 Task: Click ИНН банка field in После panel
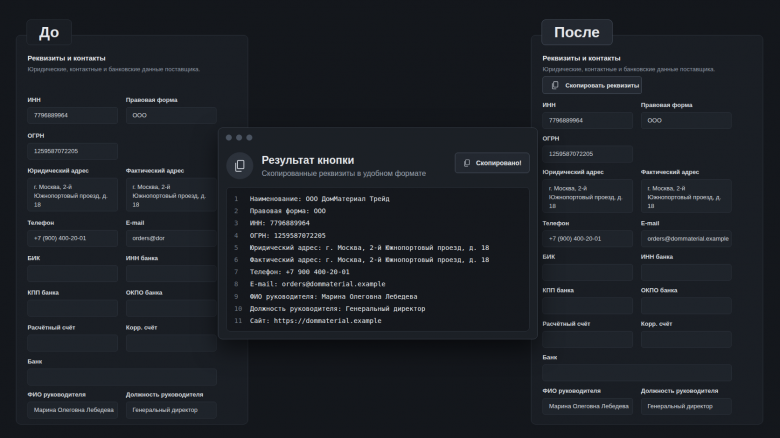pyautogui.click(x=686, y=272)
